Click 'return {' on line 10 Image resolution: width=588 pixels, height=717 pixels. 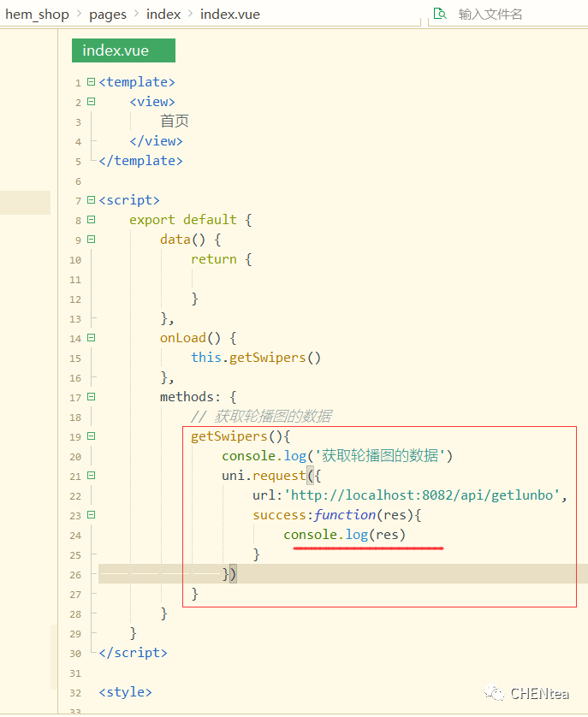(x=222, y=259)
